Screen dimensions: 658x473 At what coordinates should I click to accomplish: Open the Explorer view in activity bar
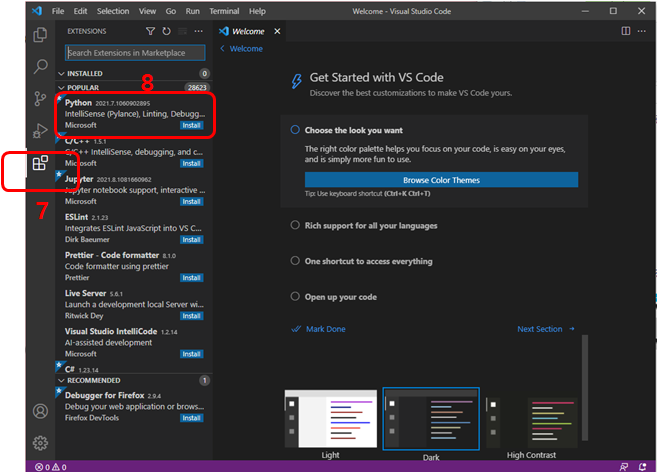[40, 34]
